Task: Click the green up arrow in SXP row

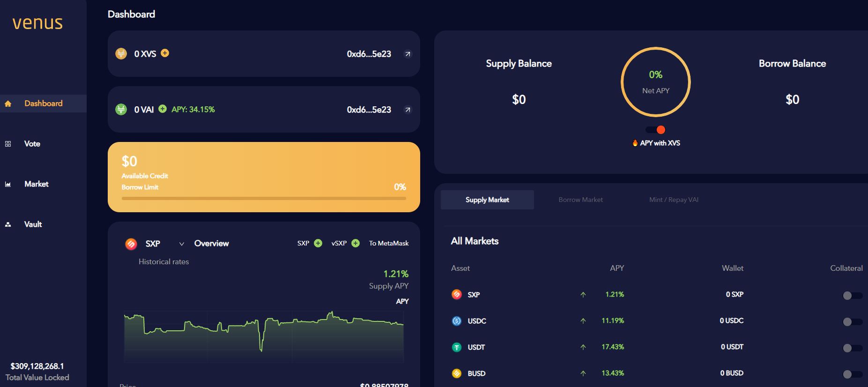Action: click(583, 295)
